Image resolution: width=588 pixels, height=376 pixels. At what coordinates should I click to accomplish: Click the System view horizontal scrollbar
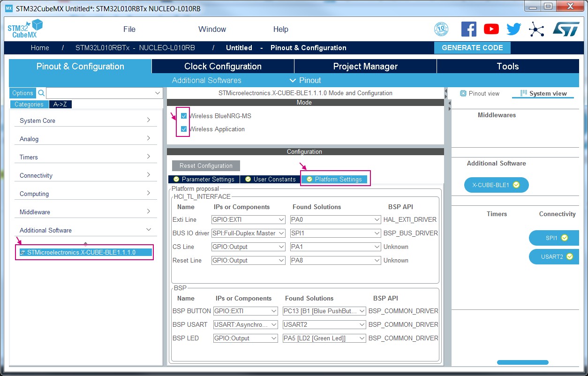[x=522, y=362]
